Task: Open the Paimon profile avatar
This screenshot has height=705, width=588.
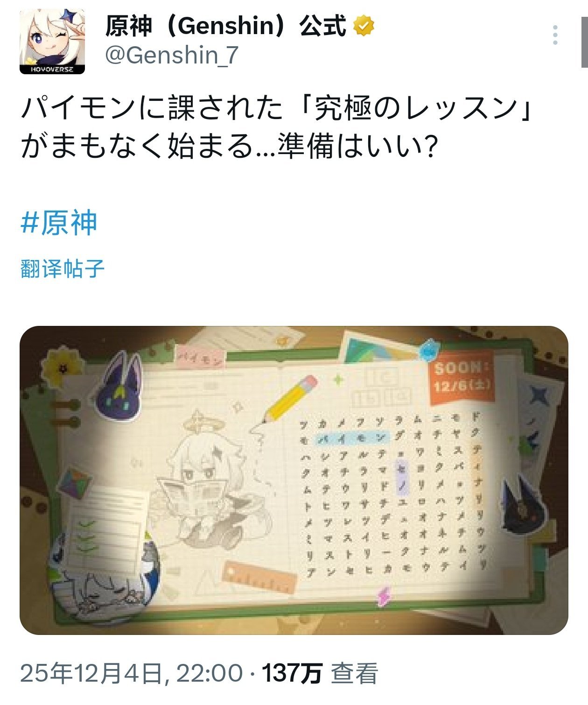Action: [x=52, y=41]
